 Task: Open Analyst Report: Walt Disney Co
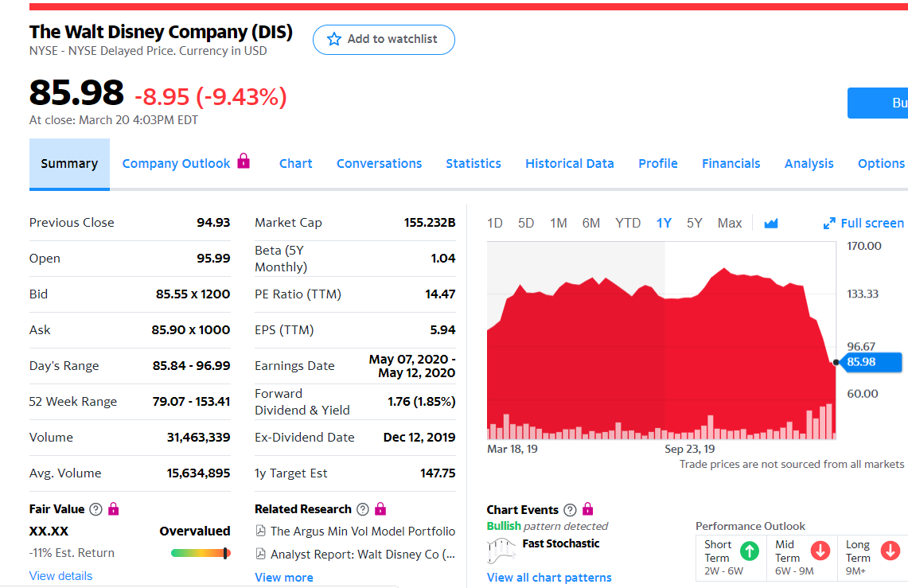363,554
